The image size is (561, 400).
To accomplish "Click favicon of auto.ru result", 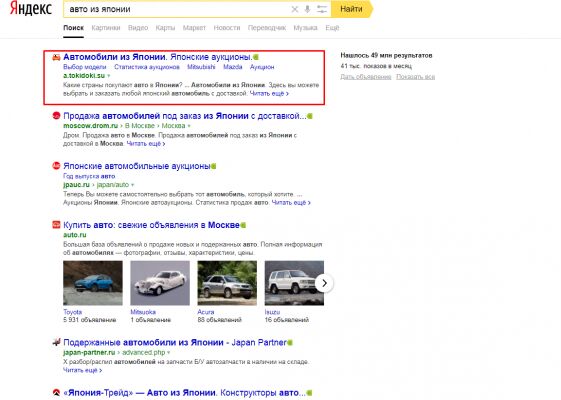I will pyautogui.click(x=56, y=225).
